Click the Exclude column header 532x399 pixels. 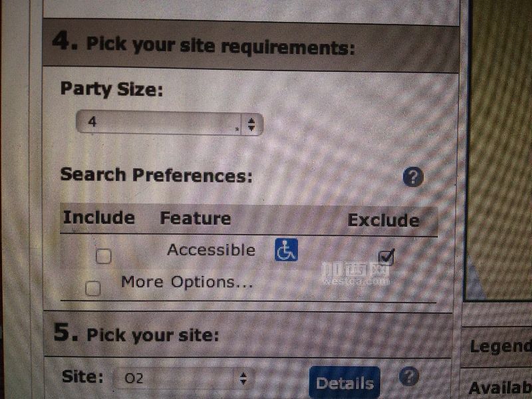[x=384, y=220]
